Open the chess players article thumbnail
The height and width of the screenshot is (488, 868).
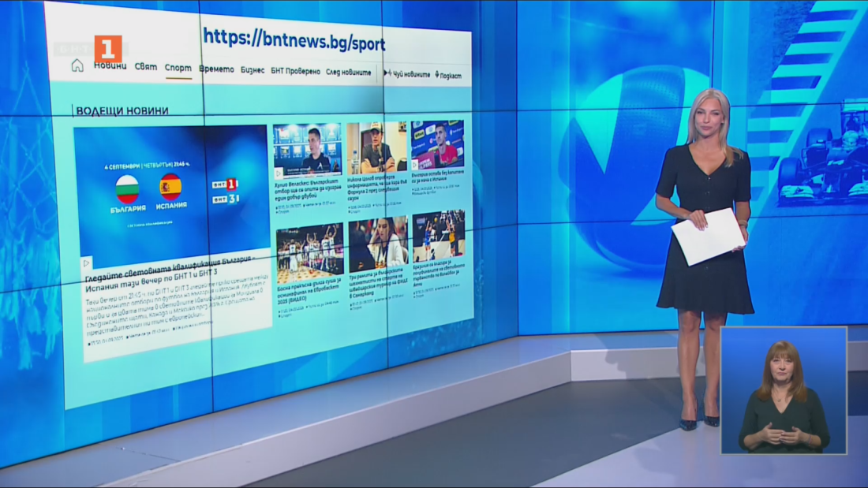(x=379, y=244)
